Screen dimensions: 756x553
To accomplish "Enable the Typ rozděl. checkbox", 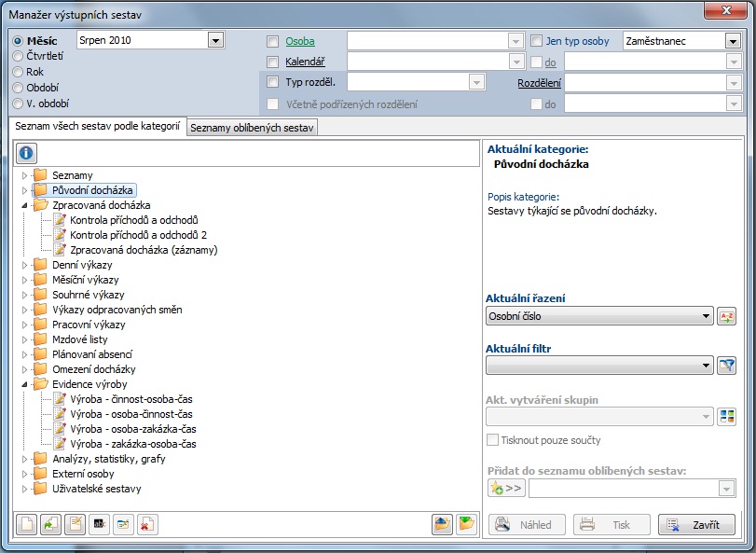I will [x=273, y=82].
